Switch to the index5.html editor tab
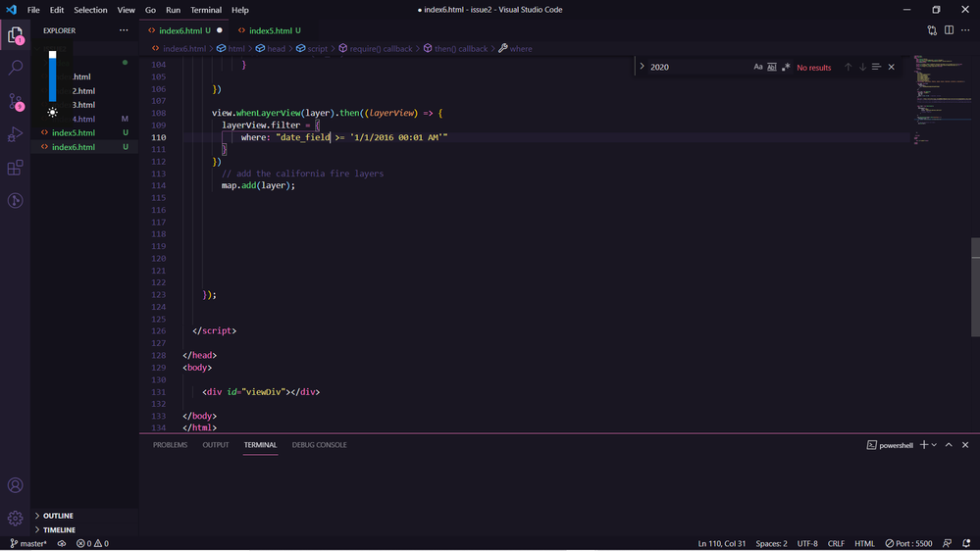This screenshot has width=980, height=551. tap(271, 30)
